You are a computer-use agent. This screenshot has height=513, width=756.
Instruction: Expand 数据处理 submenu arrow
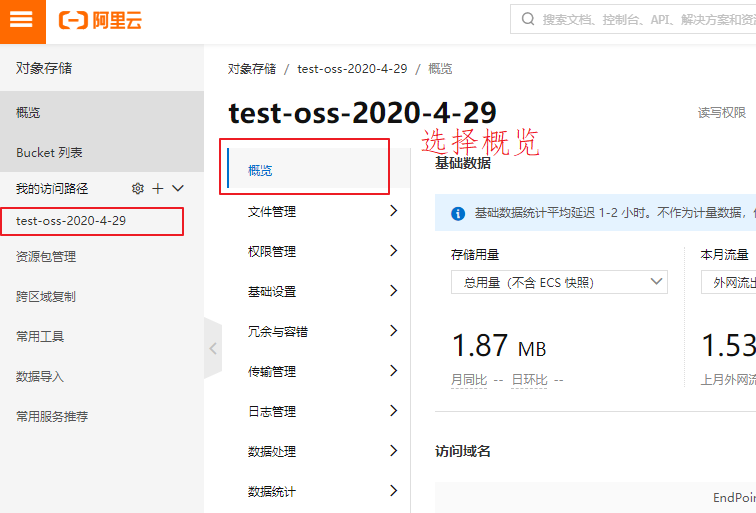pyautogui.click(x=393, y=451)
